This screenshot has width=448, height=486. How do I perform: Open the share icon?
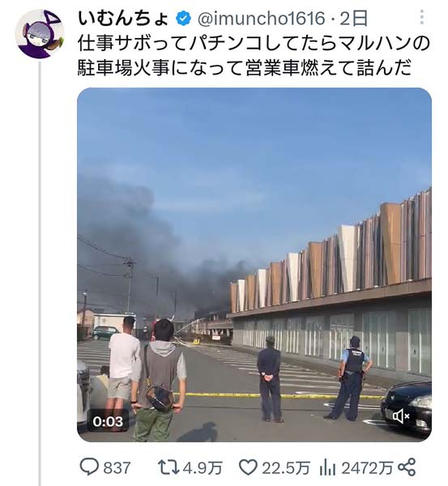tap(407, 467)
